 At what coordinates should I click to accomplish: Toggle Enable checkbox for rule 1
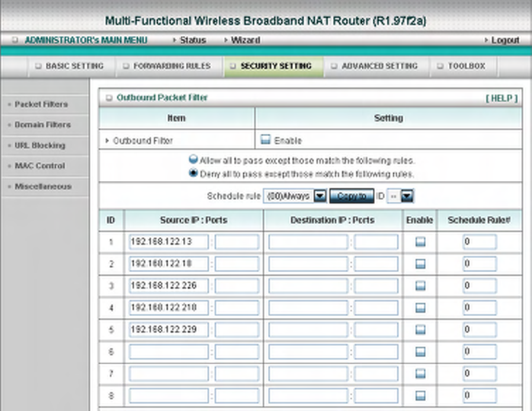420,242
